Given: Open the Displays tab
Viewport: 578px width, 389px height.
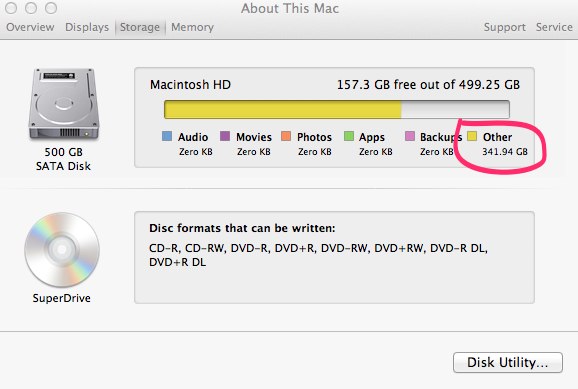Looking at the screenshot, I should click(87, 27).
